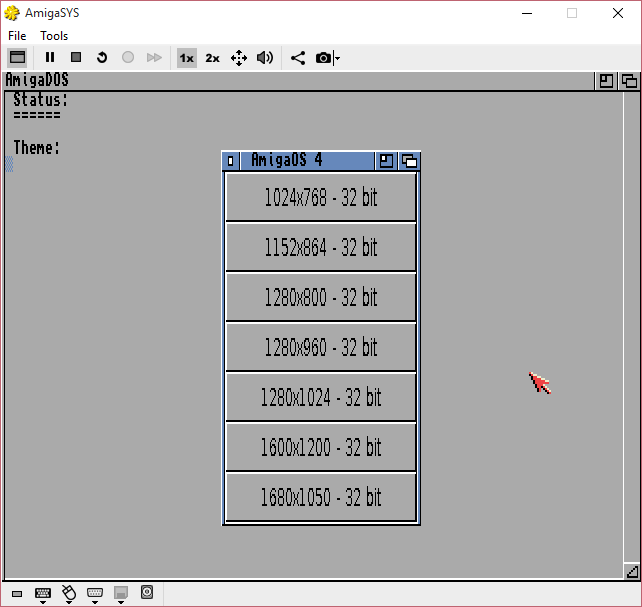The width and height of the screenshot is (642, 607).
Task: Click the AmigaDOS window title bar
Action: tap(298, 81)
